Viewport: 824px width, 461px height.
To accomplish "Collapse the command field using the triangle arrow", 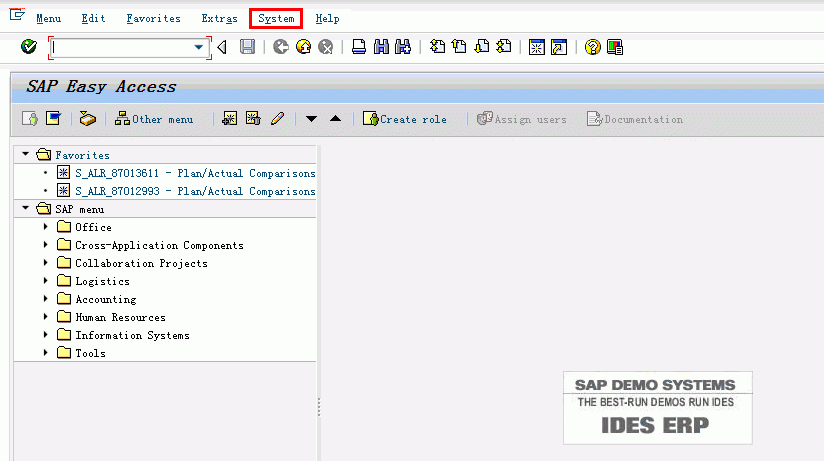I will (x=222, y=47).
